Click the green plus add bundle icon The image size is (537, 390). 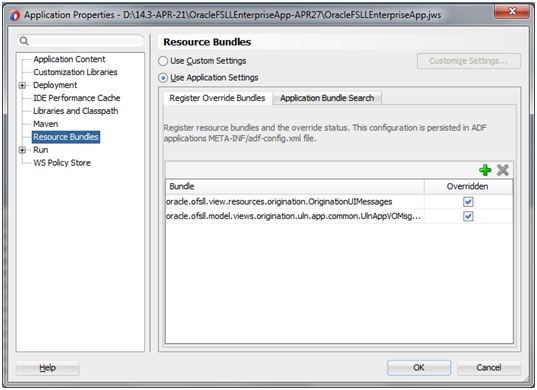coord(485,170)
